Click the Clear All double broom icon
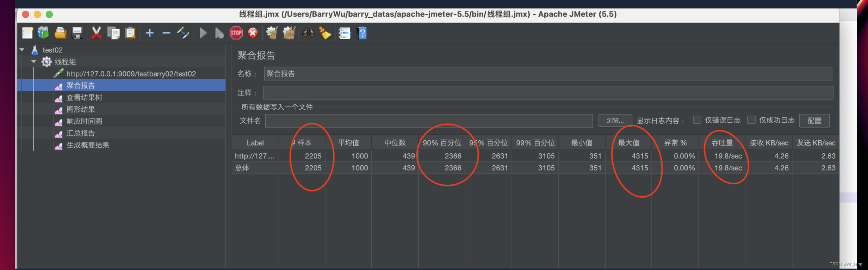The image size is (868, 270). point(289,33)
